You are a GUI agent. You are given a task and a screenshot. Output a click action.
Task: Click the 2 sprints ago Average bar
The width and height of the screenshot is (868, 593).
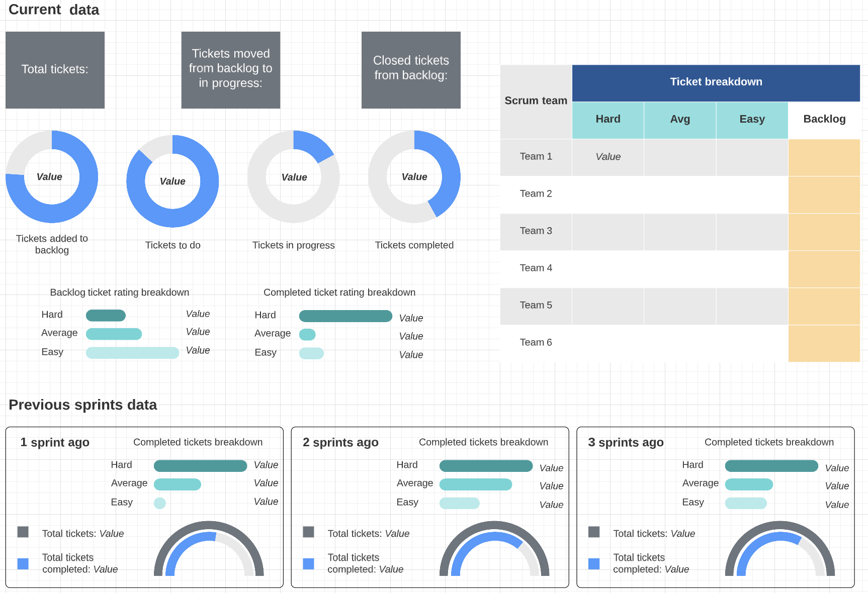(476, 484)
